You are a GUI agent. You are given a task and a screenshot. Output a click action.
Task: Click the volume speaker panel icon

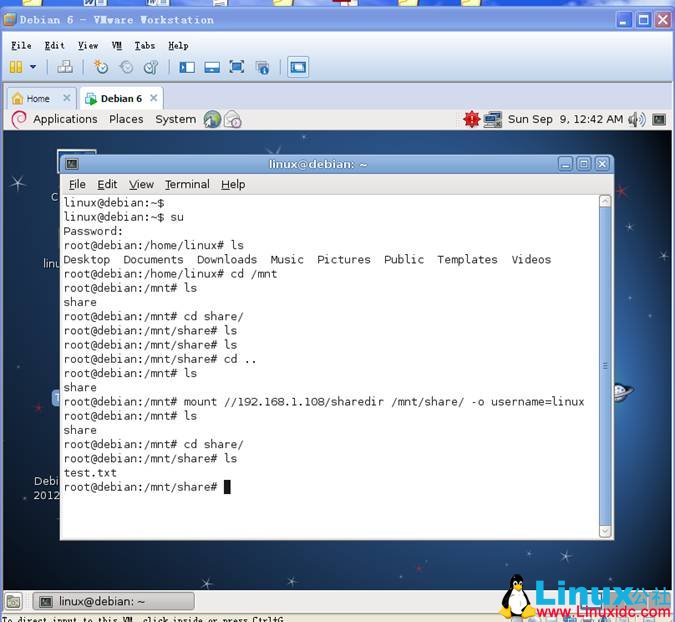tap(637, 119)
